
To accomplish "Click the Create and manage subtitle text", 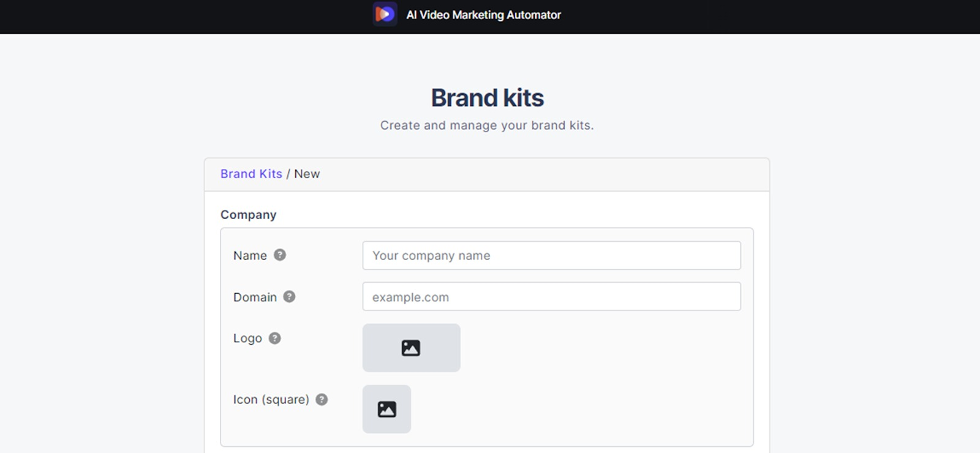I will tap(487, 125).
